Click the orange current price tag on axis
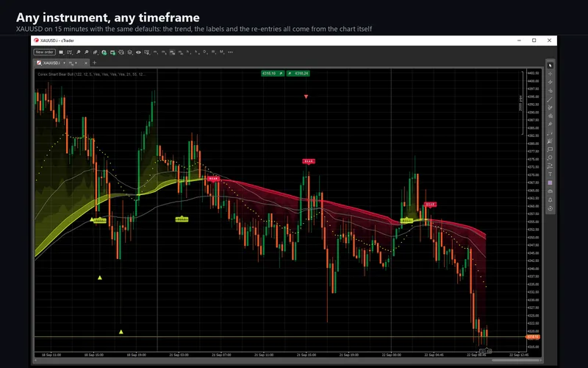Viewport: 588px width, 368px height. tap(533, 337)
